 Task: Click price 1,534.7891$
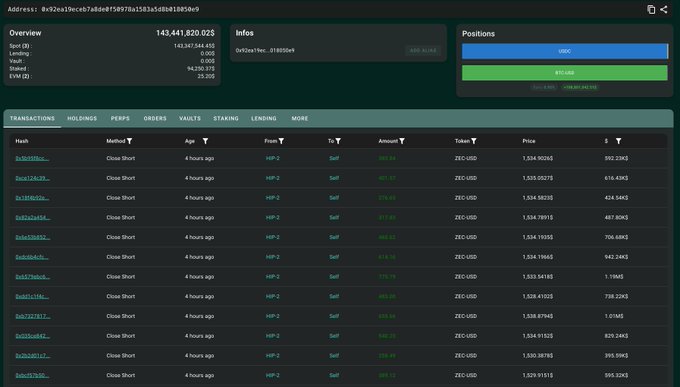[537, 218]
